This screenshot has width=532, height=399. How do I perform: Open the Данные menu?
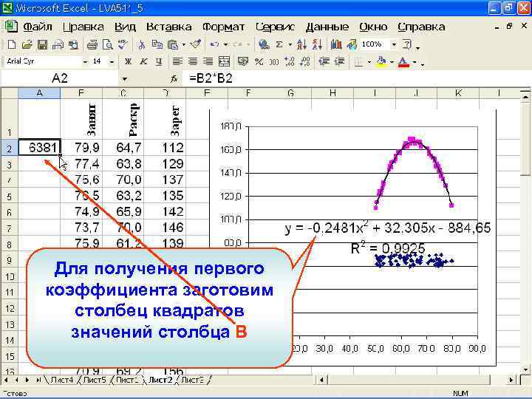pos(327,27)
